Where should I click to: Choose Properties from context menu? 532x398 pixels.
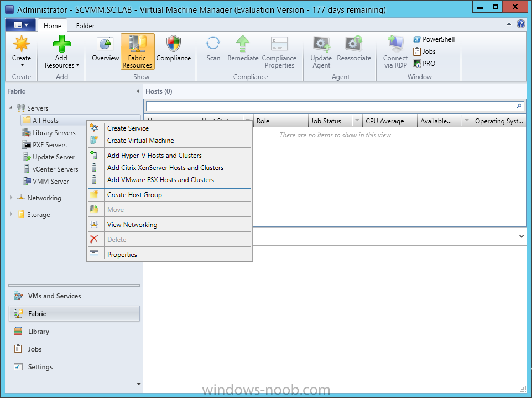pos(169,255)
